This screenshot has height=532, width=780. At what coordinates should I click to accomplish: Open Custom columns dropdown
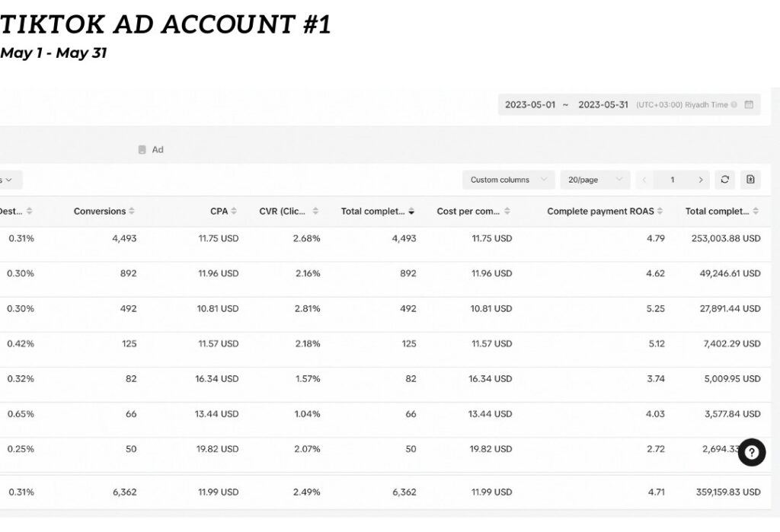pos(508,180)
